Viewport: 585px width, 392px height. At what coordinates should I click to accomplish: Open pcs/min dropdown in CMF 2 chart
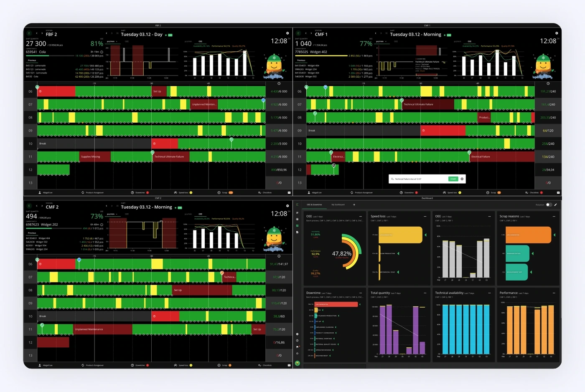click(x=111, y=214)
